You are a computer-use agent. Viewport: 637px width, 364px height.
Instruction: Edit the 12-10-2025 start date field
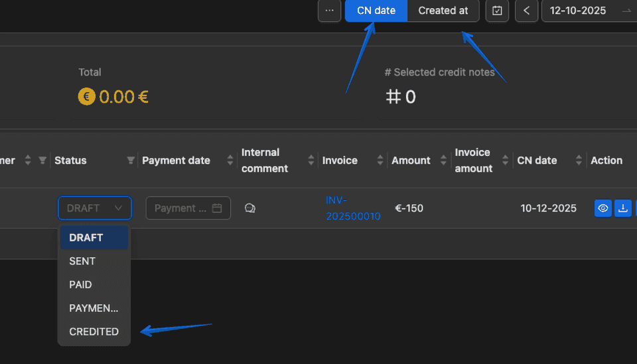578,11
